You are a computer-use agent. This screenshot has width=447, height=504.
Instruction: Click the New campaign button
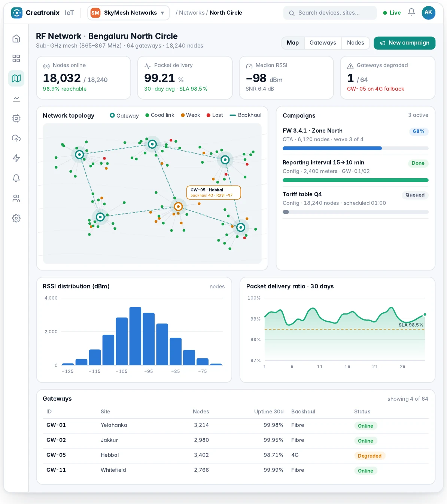pos(404,43)
